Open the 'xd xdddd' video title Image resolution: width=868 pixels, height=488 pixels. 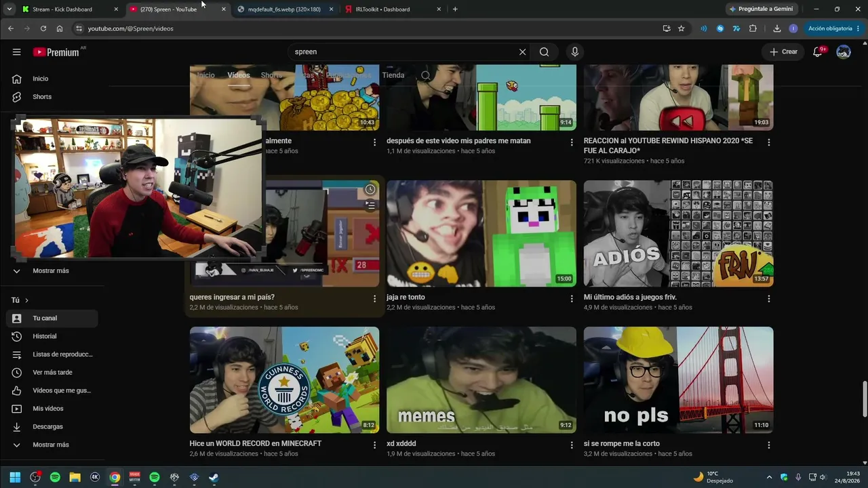pyautogui.click(x=401, y=444)
